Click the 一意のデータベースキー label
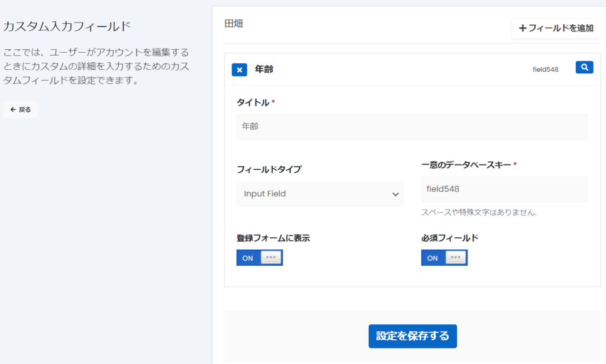The image size is (606, 364). pos(466,165)
